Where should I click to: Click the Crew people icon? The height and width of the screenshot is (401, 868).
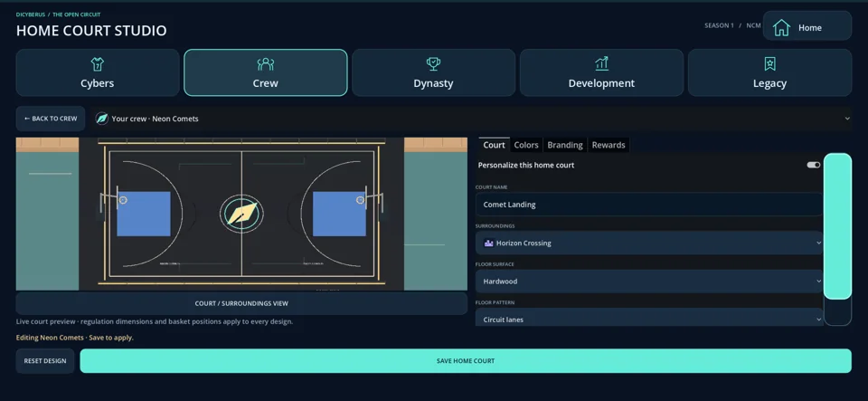pos(266,64)
